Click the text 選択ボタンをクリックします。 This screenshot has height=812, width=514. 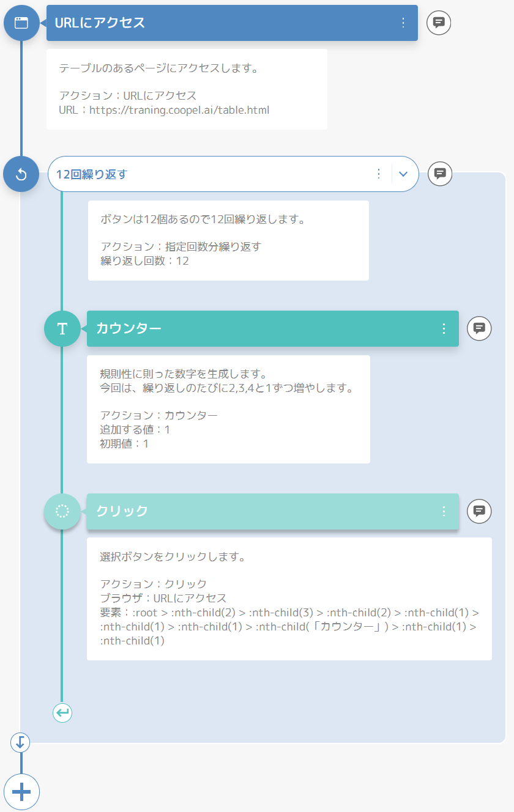[173, 558]
